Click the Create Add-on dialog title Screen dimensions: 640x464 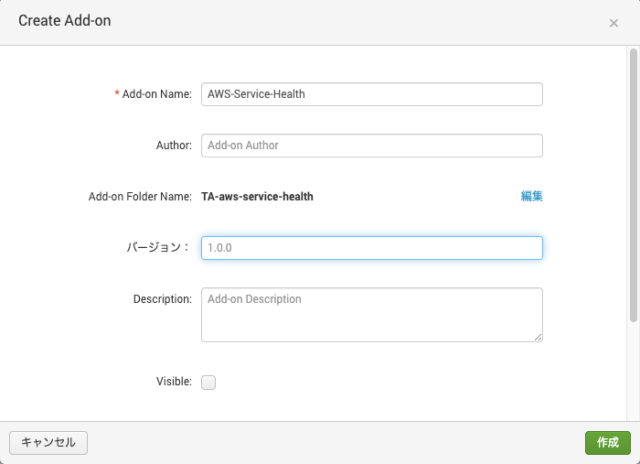coord(64,21)
